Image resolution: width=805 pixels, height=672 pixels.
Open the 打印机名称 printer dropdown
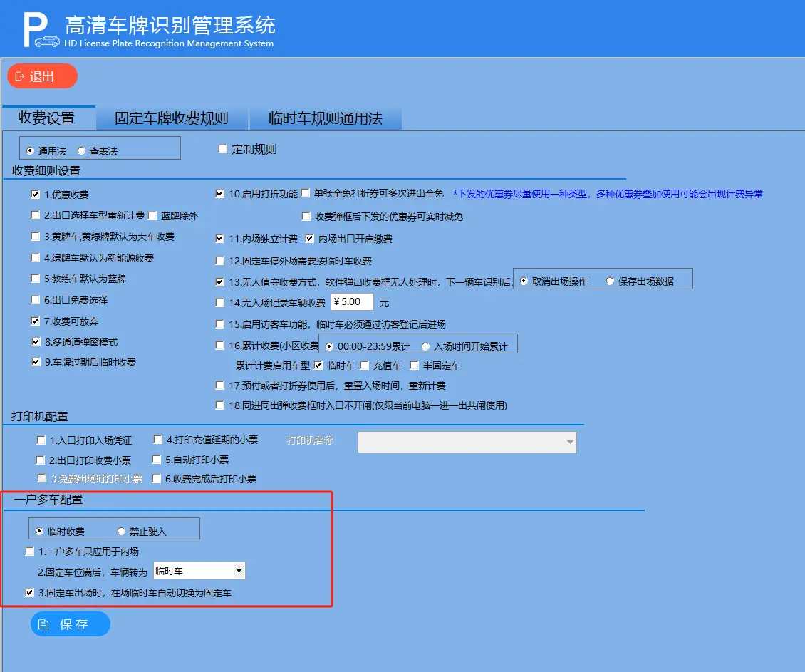tap(569, 442)
